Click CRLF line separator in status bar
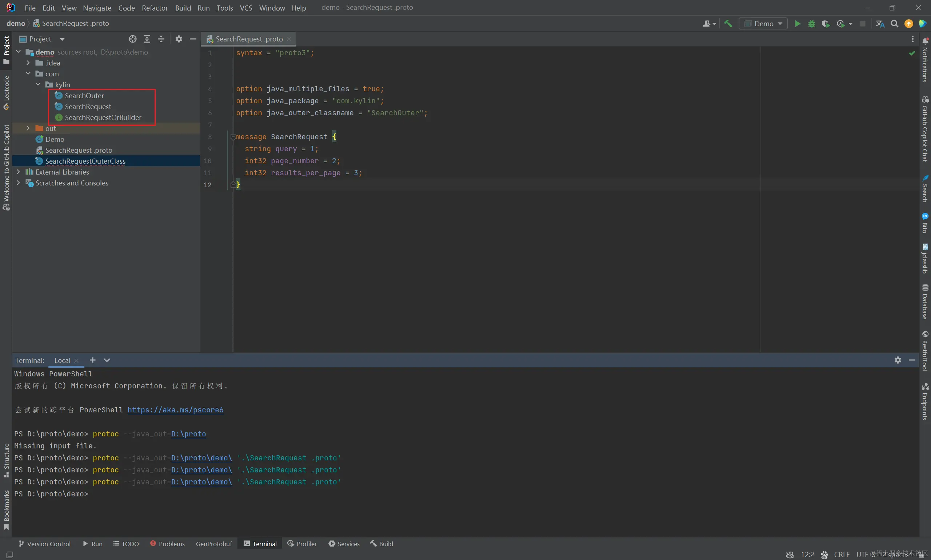Viewport: 931px width, 560px height. (x=842, y=554)
